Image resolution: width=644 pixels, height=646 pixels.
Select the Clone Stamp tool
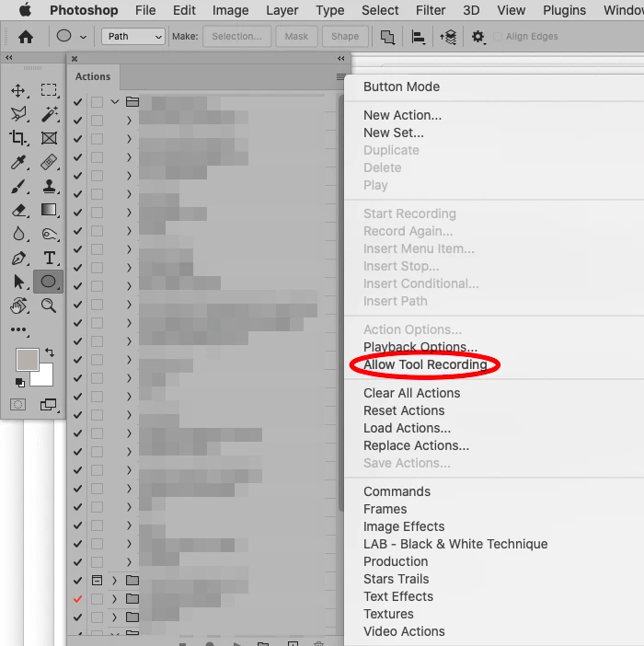49,186
